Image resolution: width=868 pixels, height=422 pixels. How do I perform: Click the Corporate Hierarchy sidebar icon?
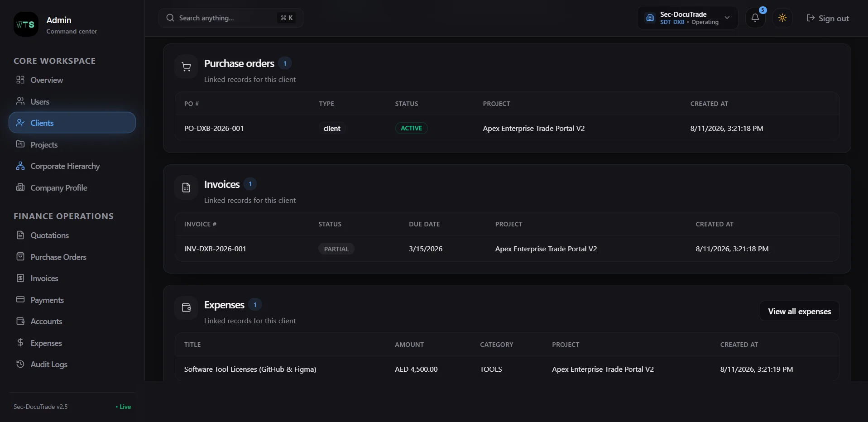(20, 166)
